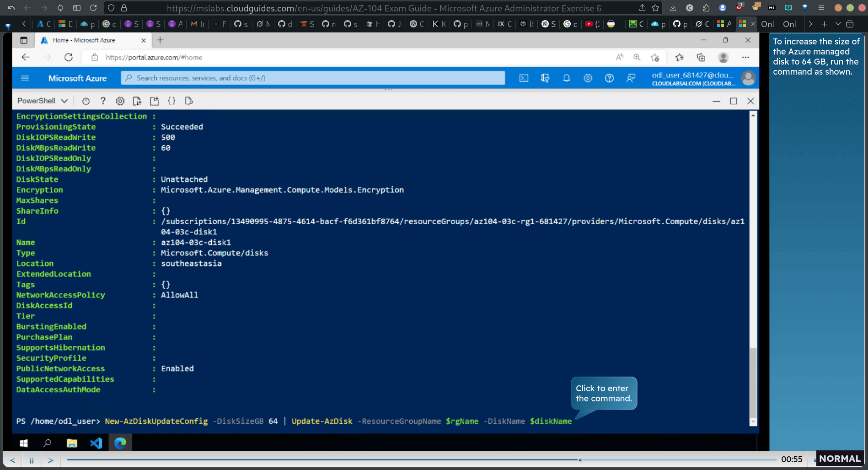The height and width of the screenshot is (470, 868).
Task: Switch to the YouTube tab in outer browser
Action: click(x=592, y=24)
